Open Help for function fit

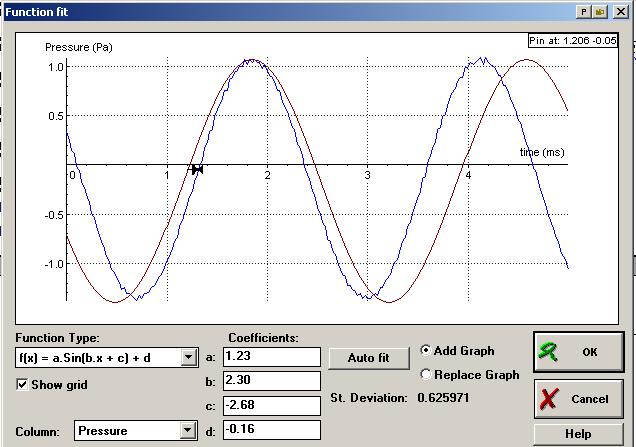578,434
